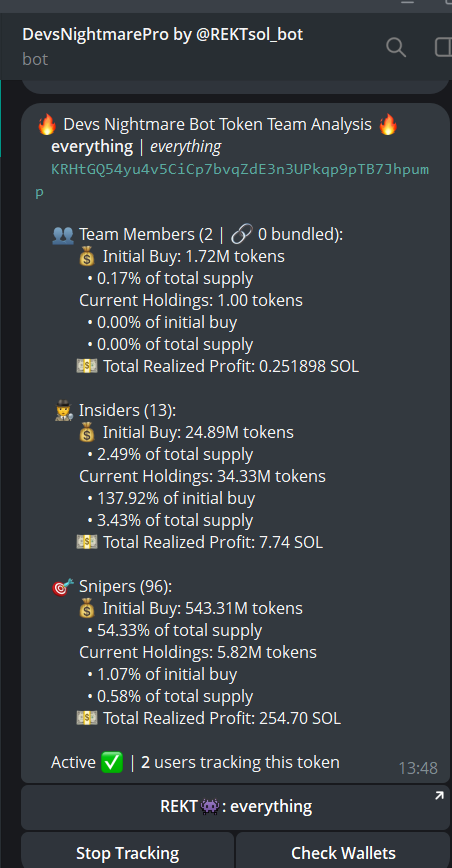The width and height of the screenshot is (452, 868).
Task: Click the fire emoji after Team Analysis
Action: 388,125
